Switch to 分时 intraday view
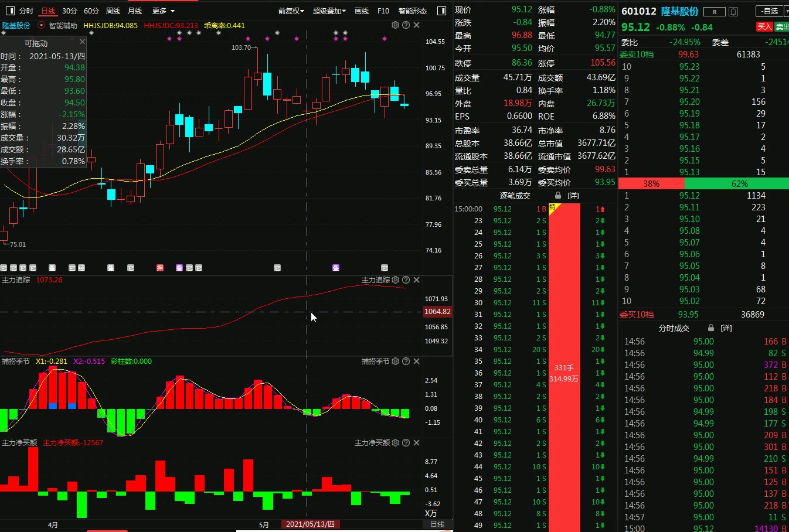Screen dimensions: 789x532 pyautogui.click(x=26, y=11)
